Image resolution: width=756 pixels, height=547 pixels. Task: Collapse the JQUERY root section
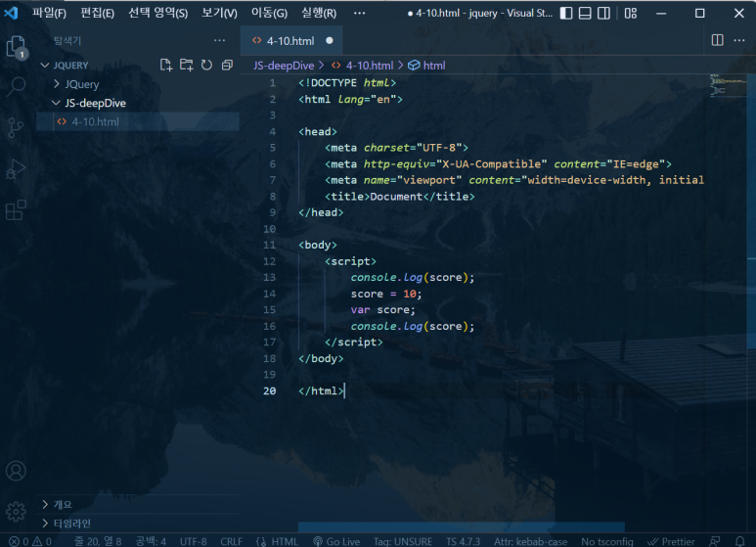click(45, 66)
